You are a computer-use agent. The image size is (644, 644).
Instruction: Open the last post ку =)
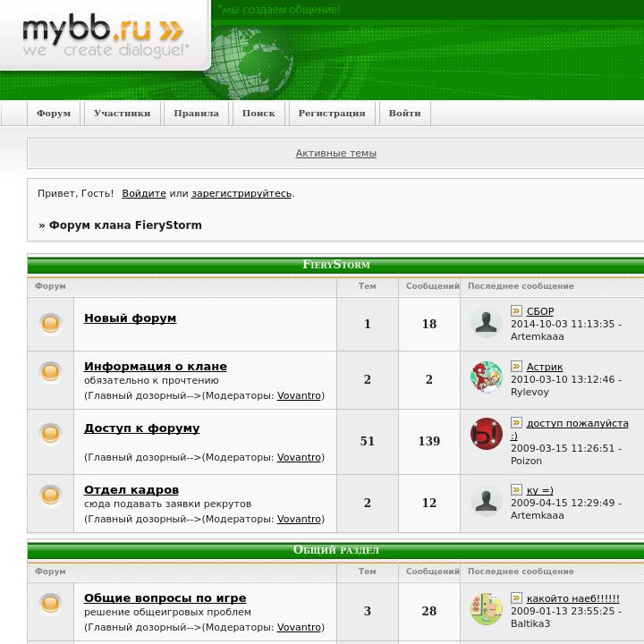pyautogui.click(x=539, y=490)
